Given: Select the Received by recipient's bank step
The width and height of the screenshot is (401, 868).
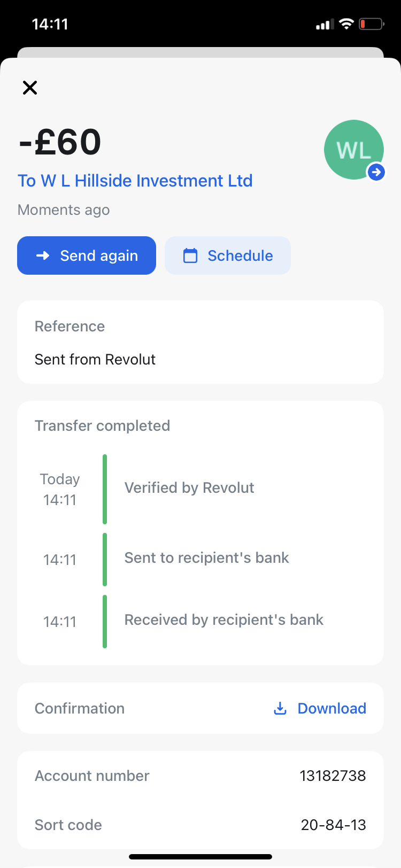Looking at the screenshot, I should tap(223, 620).
